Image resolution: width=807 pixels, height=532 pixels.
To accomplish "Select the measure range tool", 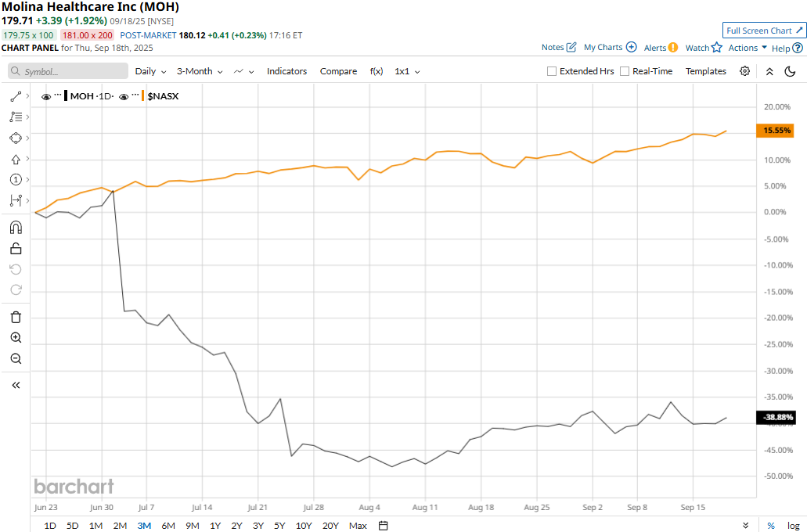I will (x=16, y=200).
